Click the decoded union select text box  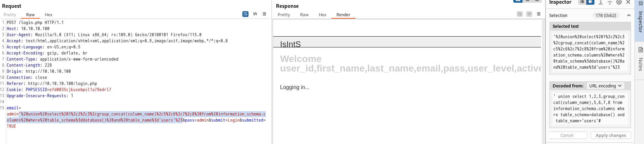[590, 109]
